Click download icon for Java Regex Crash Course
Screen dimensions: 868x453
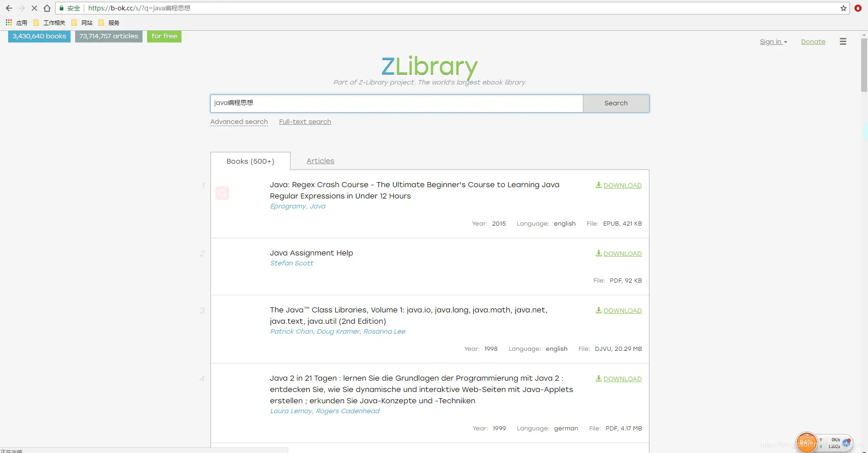click(x=598, y=185)
